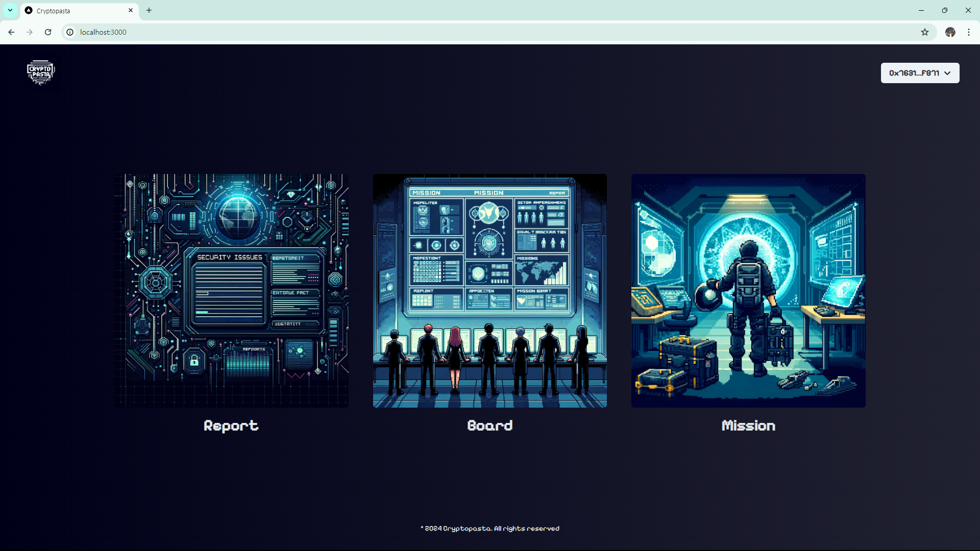Image resolution: width=980 pixels, height=551 pixels.
Task: Click the Report label link
Action: coord(231,425)
